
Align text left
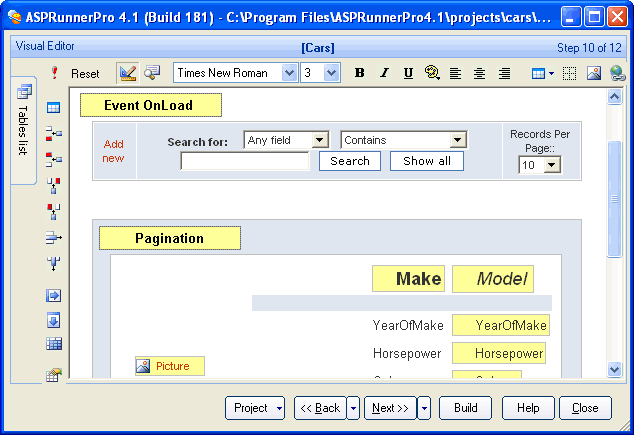(x=455, y=74)
